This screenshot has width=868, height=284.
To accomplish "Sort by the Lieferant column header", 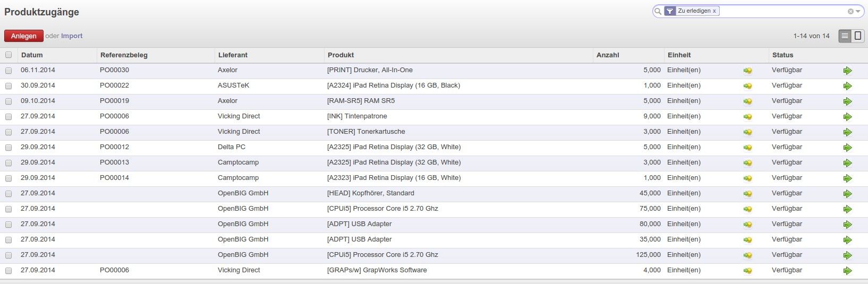I will pyautogui.click(x=233, y=55).
